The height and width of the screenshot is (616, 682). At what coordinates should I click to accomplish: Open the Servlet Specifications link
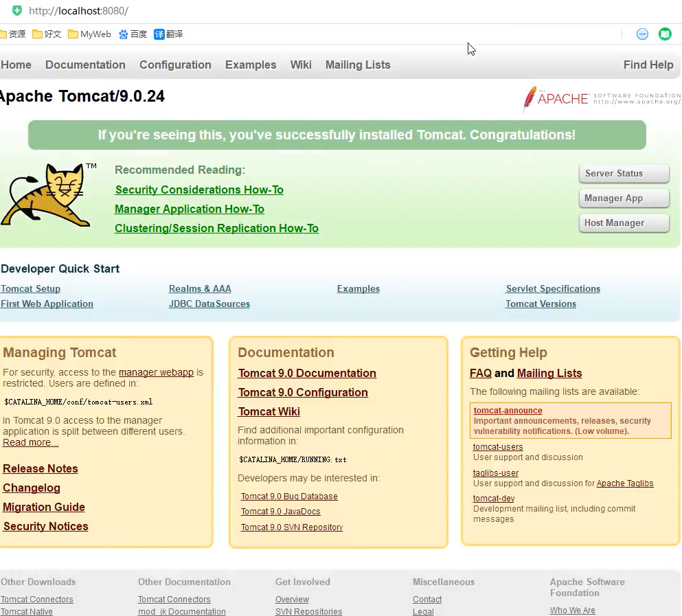[553, 288]
